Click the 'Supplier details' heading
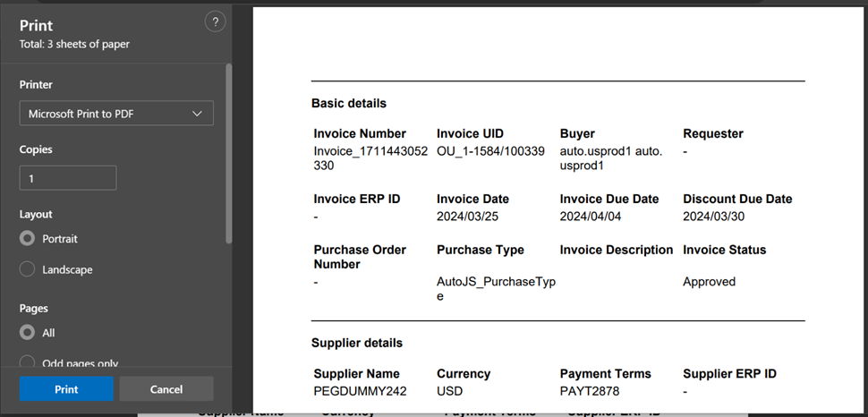The width and height of the screenshot is (868, 417). click(357, 343)
